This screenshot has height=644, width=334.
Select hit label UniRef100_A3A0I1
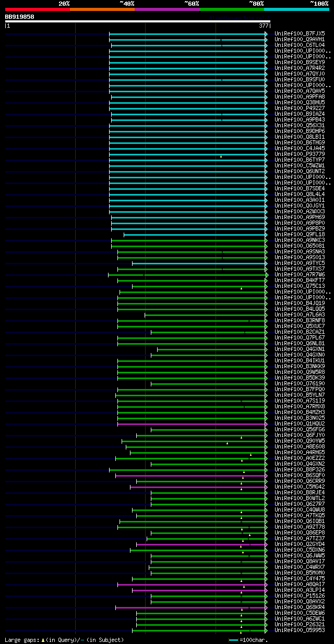pos(300,200)
